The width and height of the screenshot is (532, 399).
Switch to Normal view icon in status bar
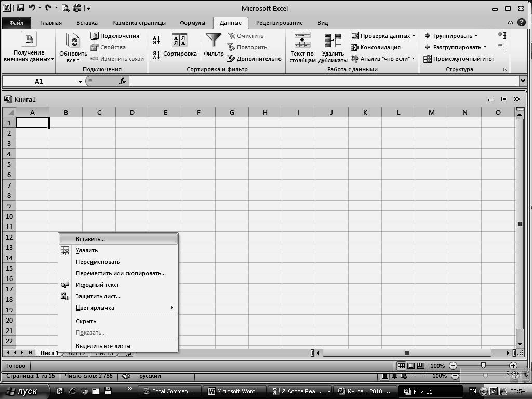[x=401, y=366]
